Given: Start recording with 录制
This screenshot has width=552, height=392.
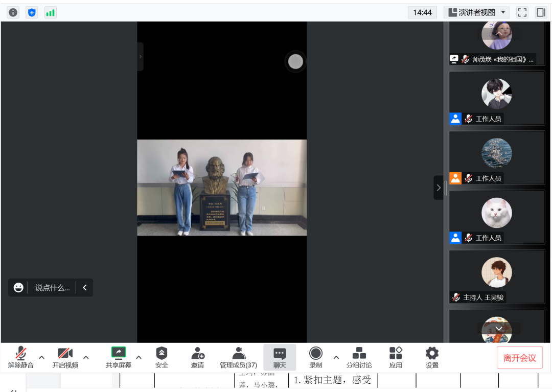Looking at the screenshot, I should [x=316, y=357].
